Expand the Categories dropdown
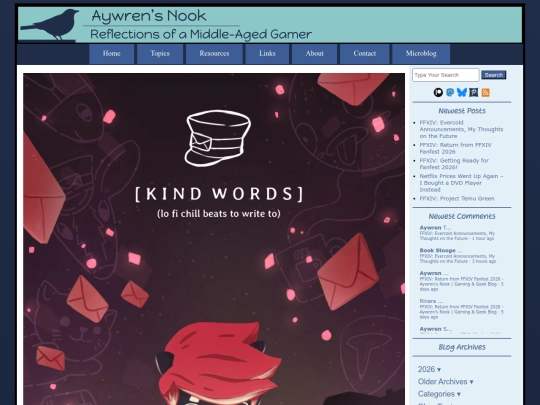 point(439,394)
